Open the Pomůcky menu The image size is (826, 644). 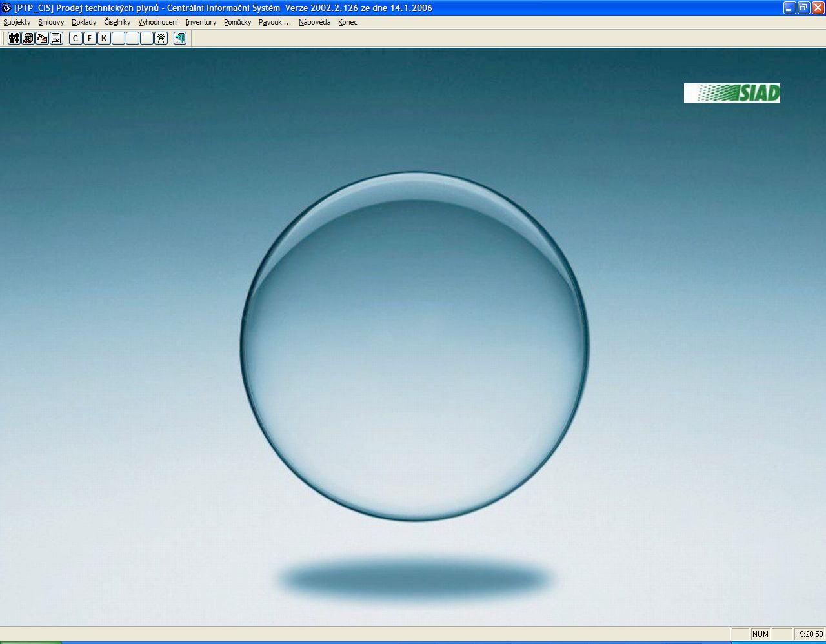coord(237,22)
